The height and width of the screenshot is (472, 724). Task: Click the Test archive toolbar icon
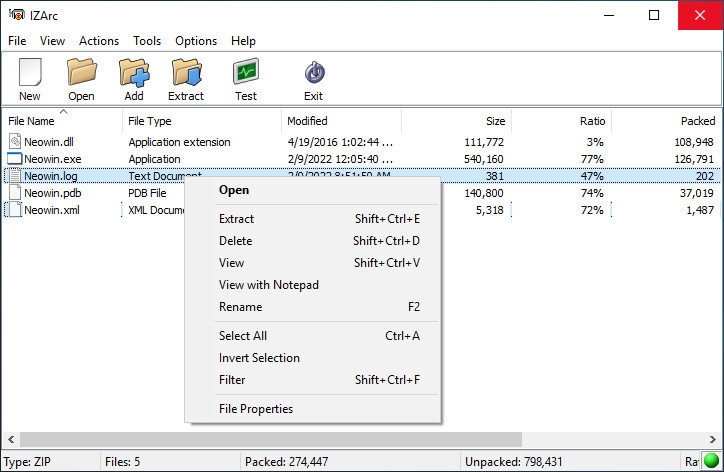tap(246, 71)
